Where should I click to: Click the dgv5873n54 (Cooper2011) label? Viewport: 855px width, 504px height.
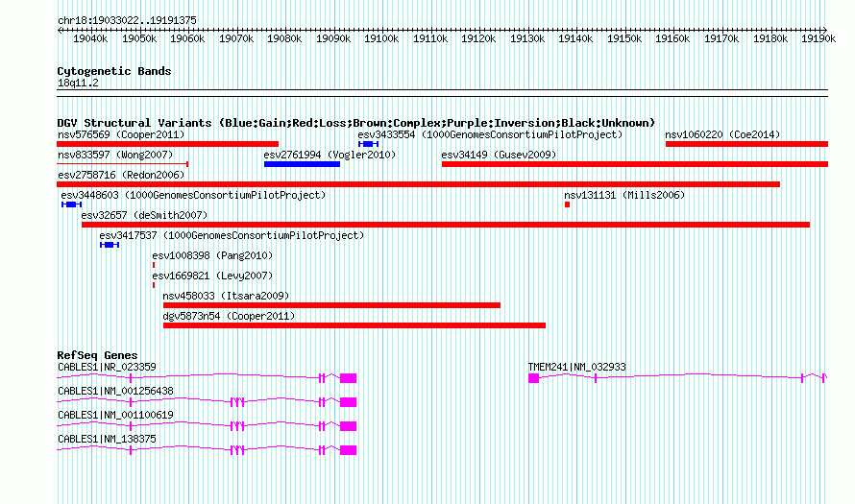229,316
